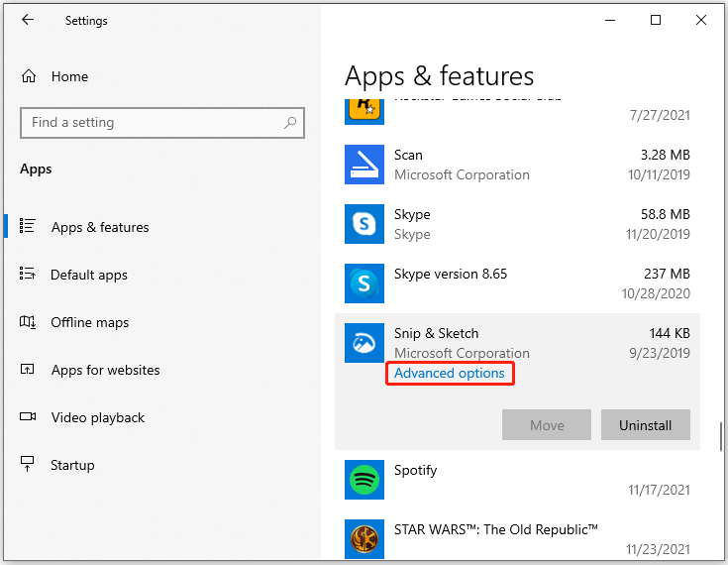Click the Skype app icon dated 11/20/2019
Image resolution: width=728 pixels, height=565 pixels.
(364, 224)
